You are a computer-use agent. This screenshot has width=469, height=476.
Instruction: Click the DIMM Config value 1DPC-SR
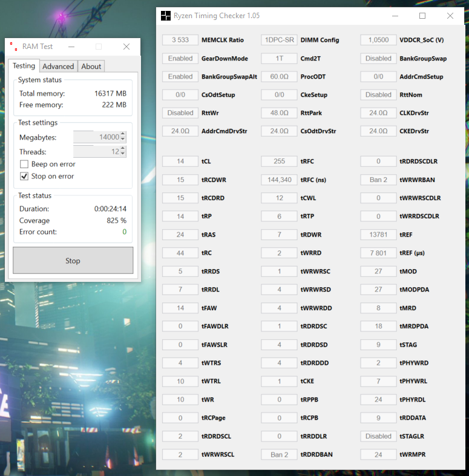tap(279, 40)
